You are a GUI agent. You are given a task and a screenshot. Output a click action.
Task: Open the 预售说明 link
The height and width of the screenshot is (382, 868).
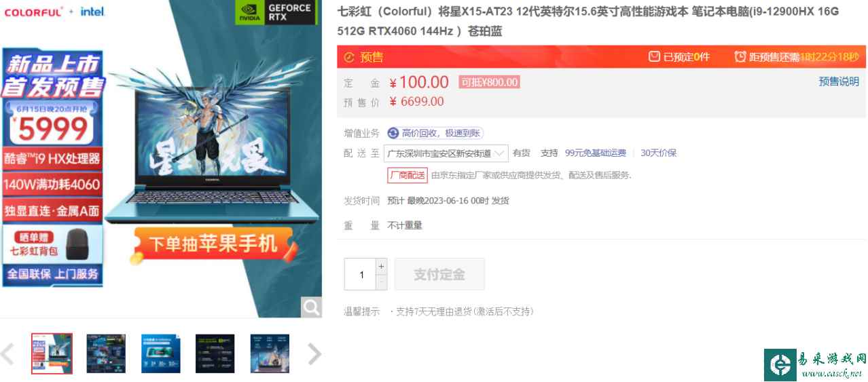point(839,81)
